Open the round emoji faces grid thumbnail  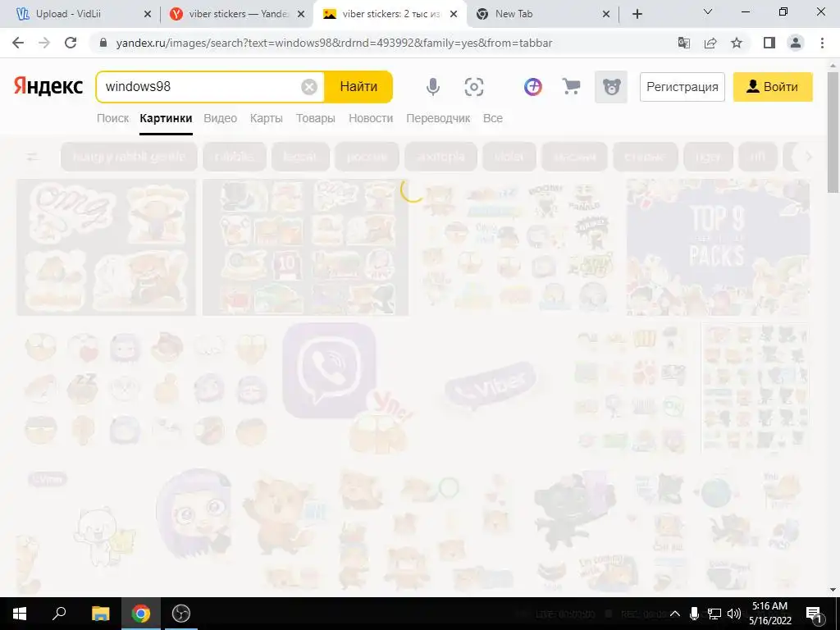click(146, 387)
